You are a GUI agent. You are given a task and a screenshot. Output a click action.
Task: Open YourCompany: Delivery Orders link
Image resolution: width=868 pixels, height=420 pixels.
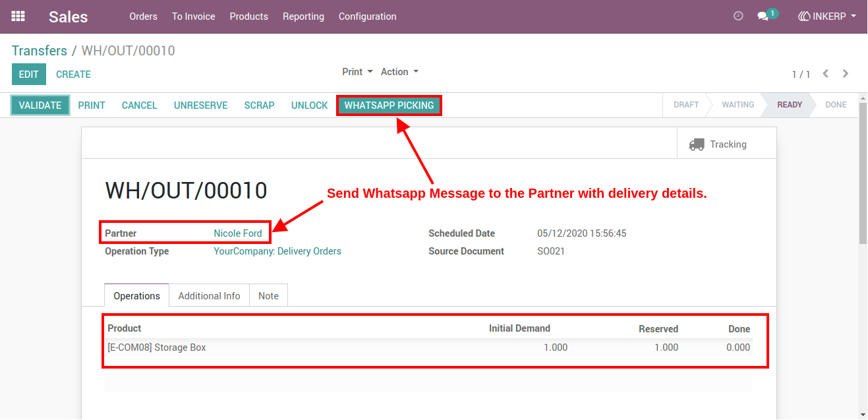[277, 251]
